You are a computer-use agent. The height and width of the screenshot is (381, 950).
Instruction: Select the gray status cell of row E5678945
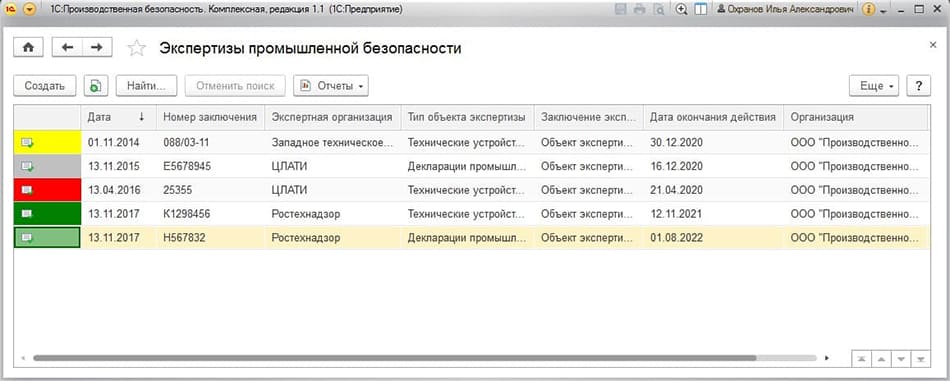[47, 166]
